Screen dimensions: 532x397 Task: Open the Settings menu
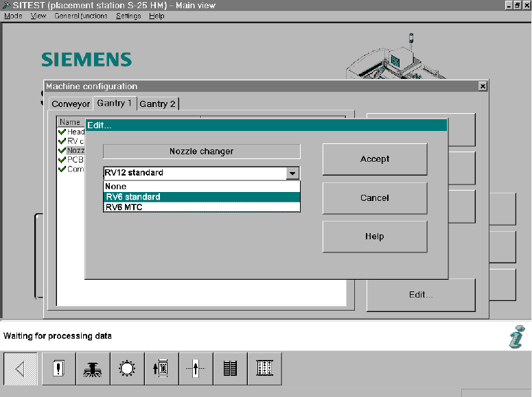pyautogui.click(x=128, y=16)
